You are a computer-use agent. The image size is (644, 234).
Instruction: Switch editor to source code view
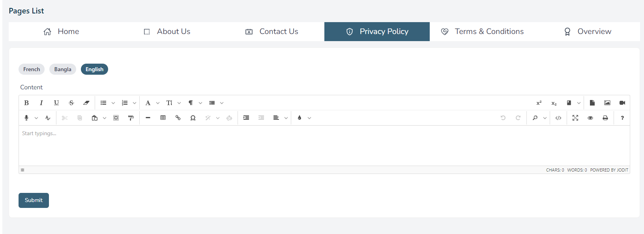(x=558, y=118)
